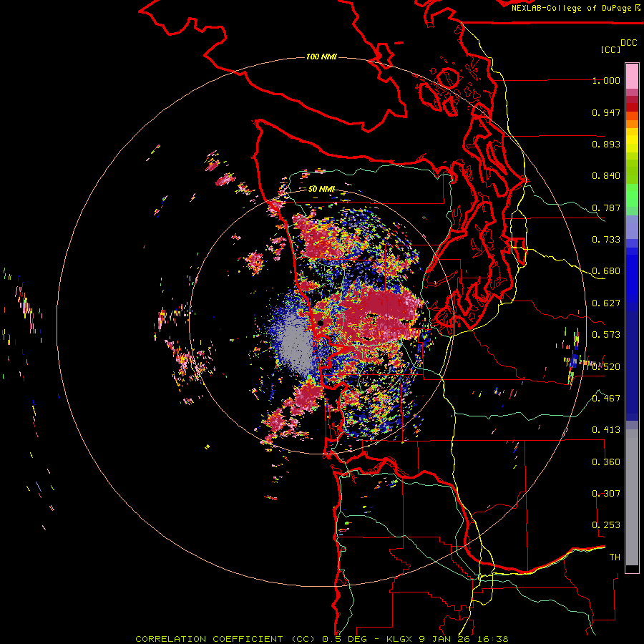Click the NEXLAB-College of DuPage label
The height and width of the screenshot is (644, 644).
coord(572,8)
